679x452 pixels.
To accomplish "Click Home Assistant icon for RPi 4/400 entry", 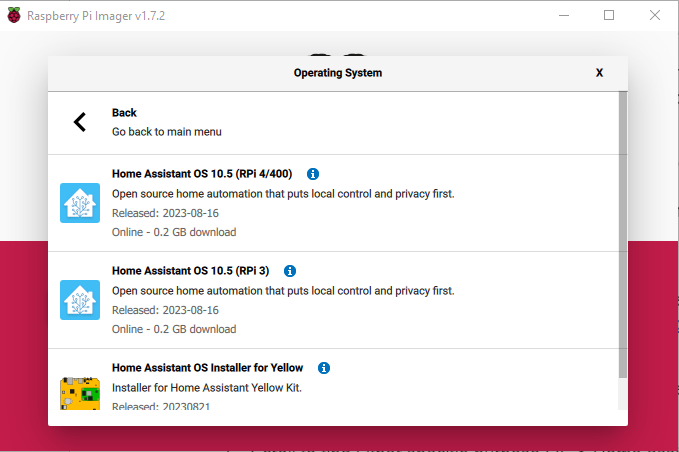I will coord(80,203).
